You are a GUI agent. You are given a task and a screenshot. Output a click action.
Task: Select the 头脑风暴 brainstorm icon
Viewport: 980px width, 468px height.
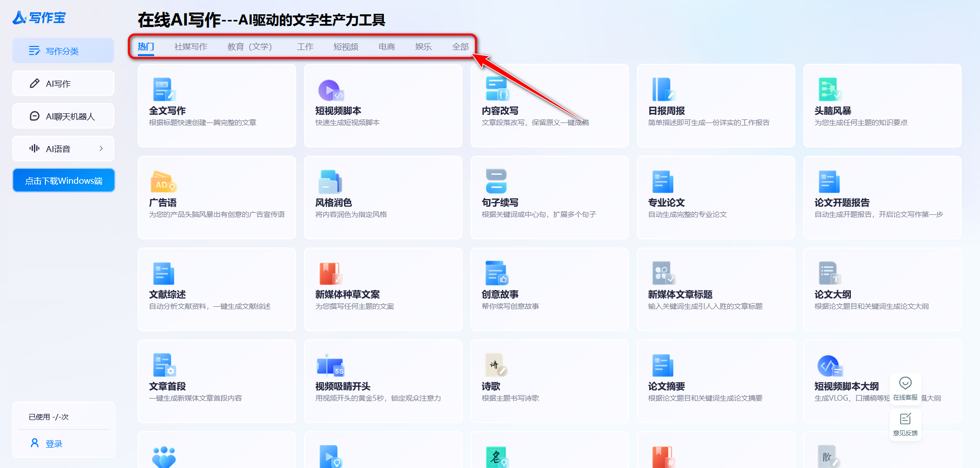click(x=829, y=90)
